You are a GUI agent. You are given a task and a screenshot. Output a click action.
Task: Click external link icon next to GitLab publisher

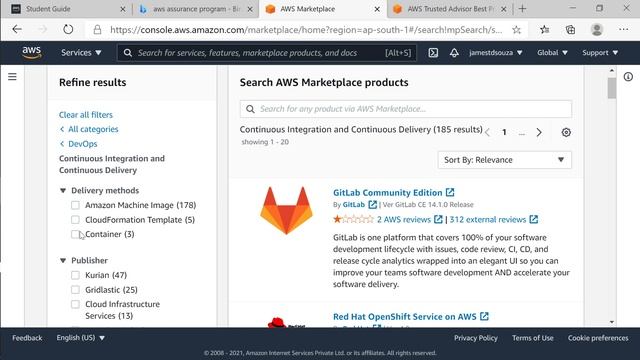372,204
